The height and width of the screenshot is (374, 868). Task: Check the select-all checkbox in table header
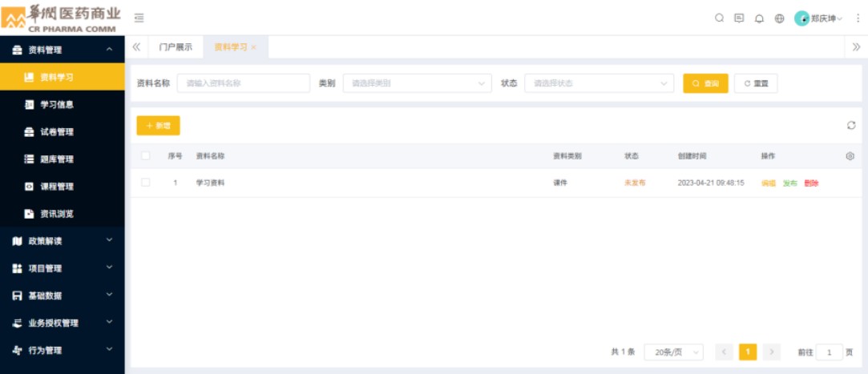[145, 156]
